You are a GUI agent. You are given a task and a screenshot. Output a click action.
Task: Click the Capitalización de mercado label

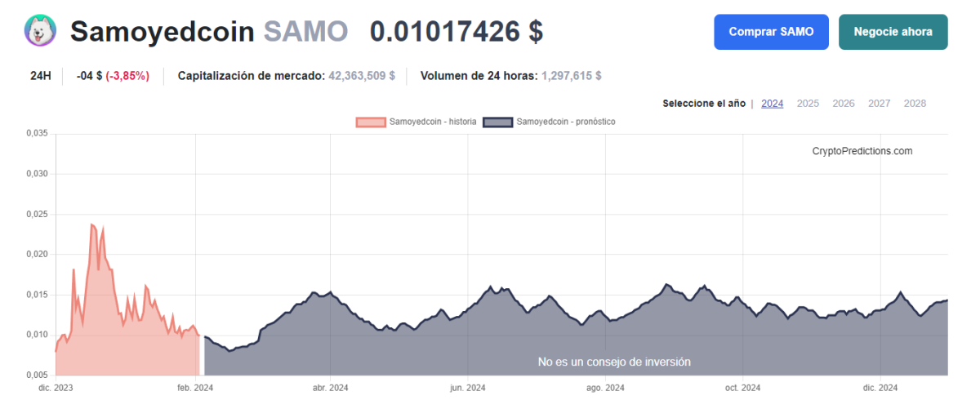click(251, 76)
